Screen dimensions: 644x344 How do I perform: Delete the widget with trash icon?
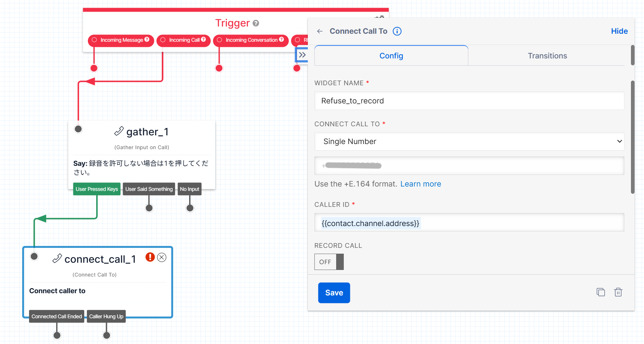point(618,292)
